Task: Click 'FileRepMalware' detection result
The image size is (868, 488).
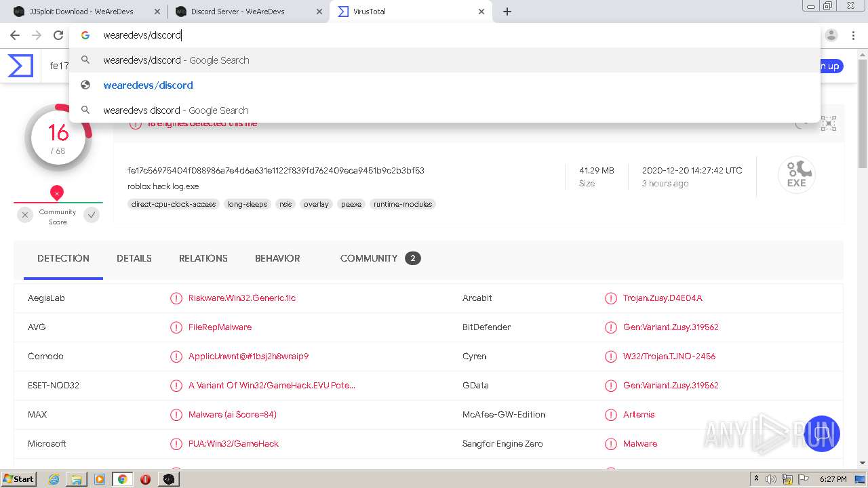Action: 220,327
